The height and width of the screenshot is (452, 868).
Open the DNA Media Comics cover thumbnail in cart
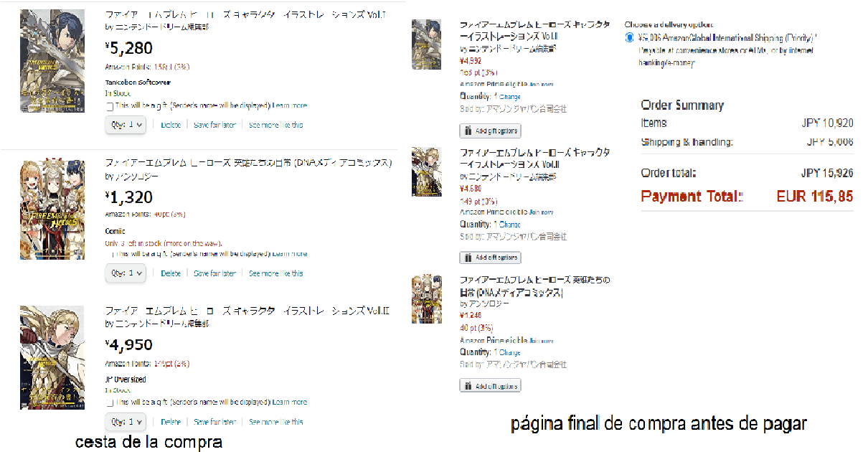point(42,209)
